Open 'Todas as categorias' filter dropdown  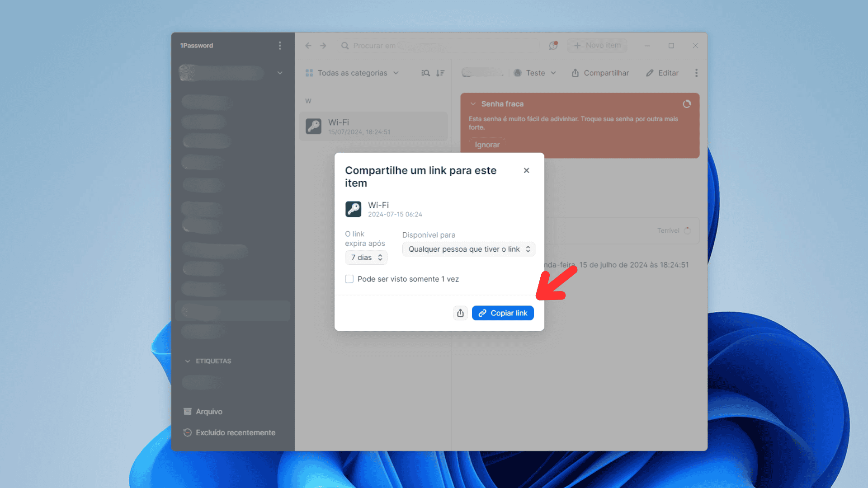[352, 73]
